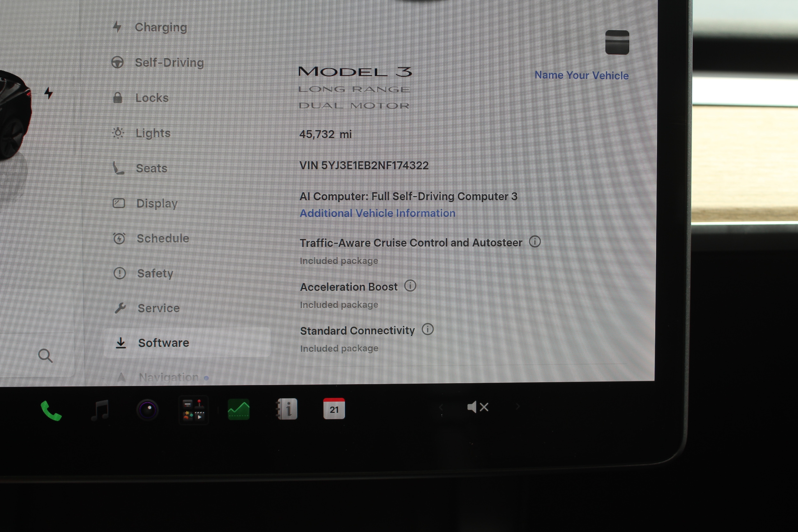Viewport: 798px width, 532px height.
Task: Tap the VIN 5YJ3E1EB2NF174322 text
Action: (364, 166)
